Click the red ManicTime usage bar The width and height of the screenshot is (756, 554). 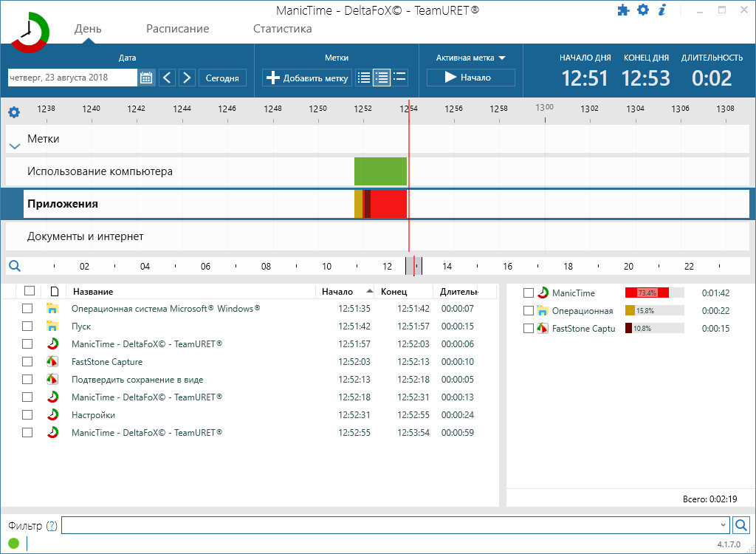647,293
